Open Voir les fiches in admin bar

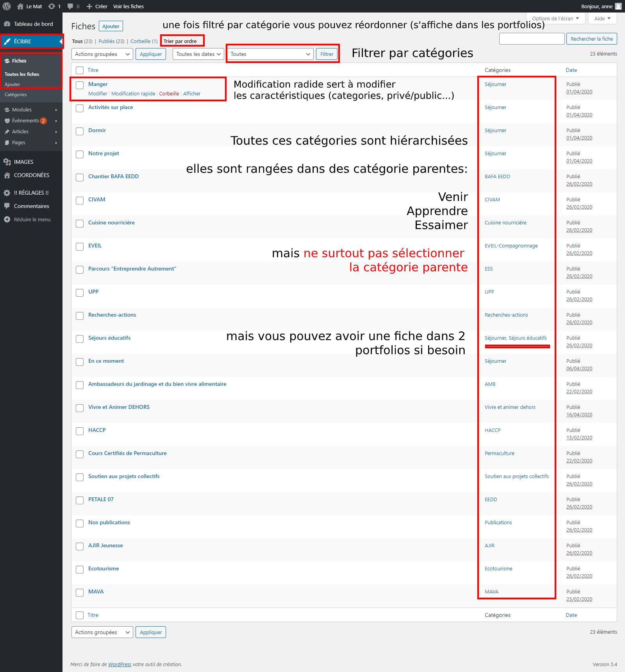pyautogui.click(x=129, y=6)
